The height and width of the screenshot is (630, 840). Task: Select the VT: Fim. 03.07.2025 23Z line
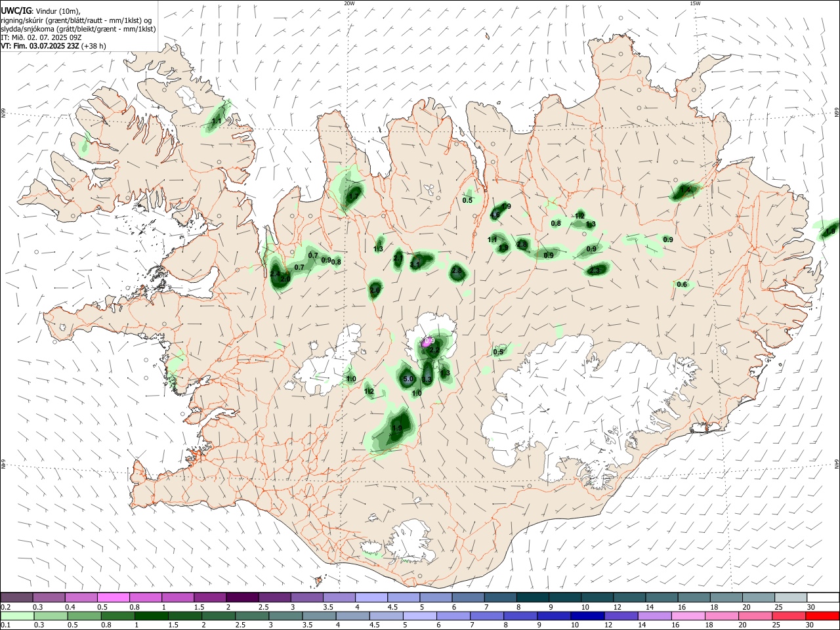click(x=54, y=46)
